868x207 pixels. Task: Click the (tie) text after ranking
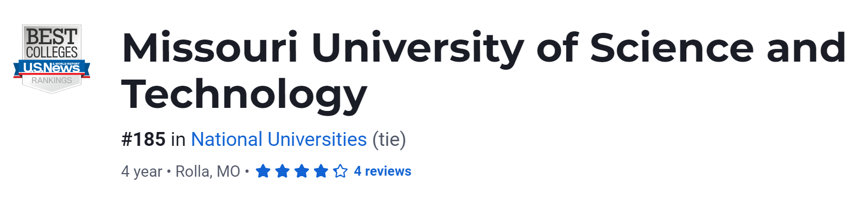[x=389, y=140]
